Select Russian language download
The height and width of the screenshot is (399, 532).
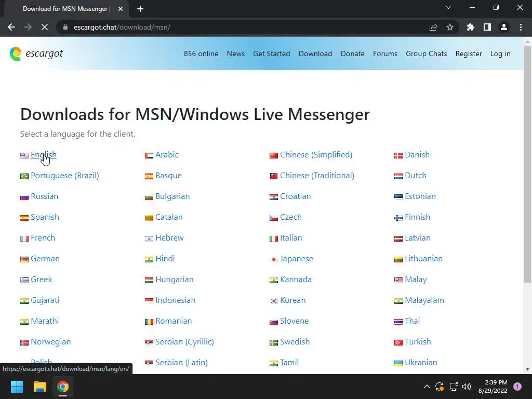[x=45, y=196]
